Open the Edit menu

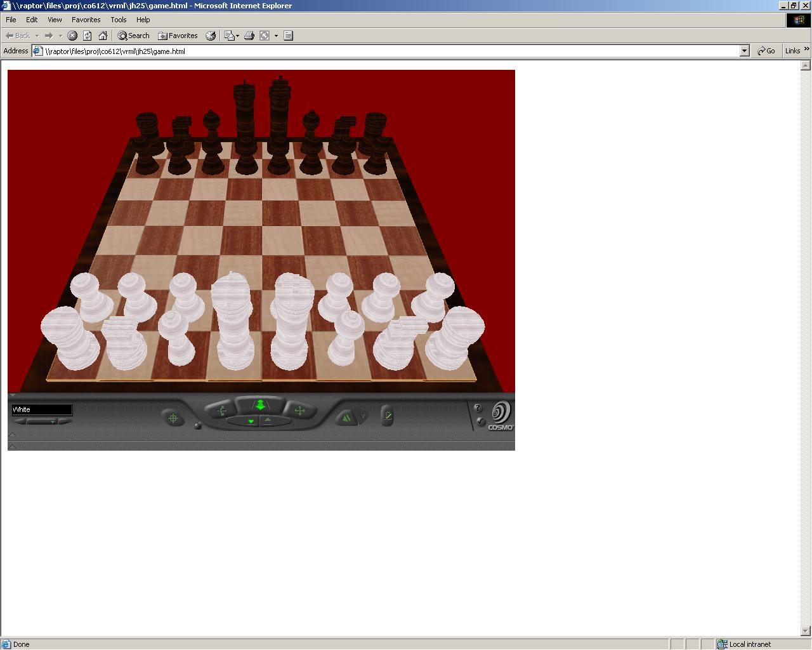click(32, 20)
